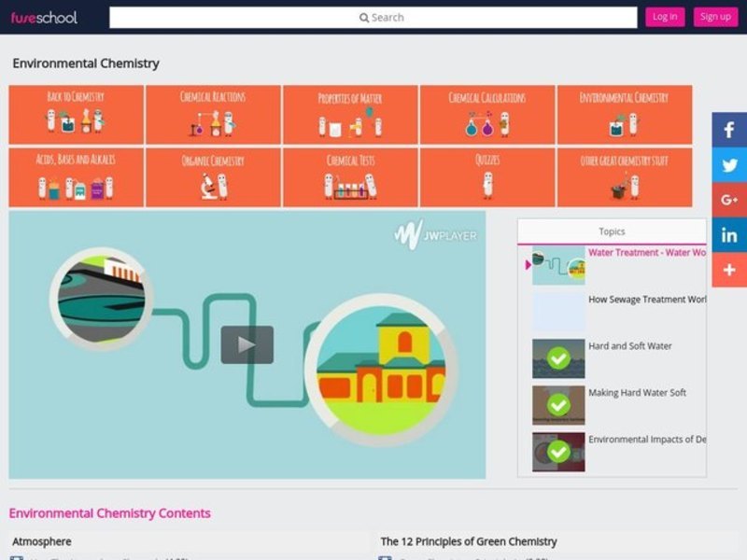Screen dimensions: 747x560
Task: Click the LinkedIn share icon
Action: [x=729, y=235]
